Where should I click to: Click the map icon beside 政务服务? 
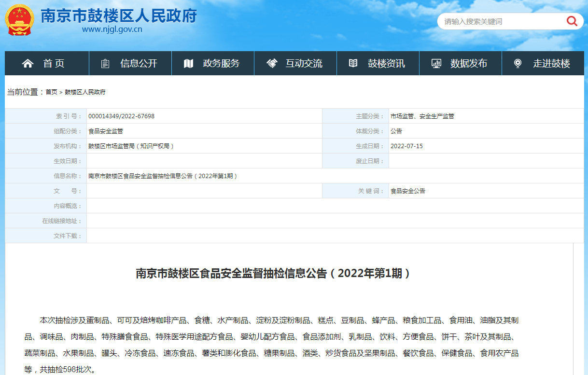click(x=188, y=63)
